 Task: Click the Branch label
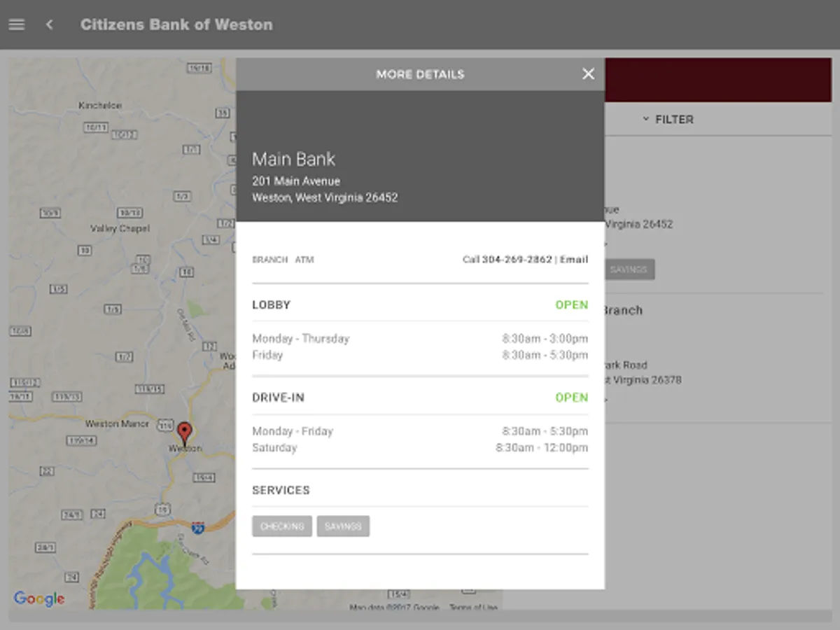(270, 260)
